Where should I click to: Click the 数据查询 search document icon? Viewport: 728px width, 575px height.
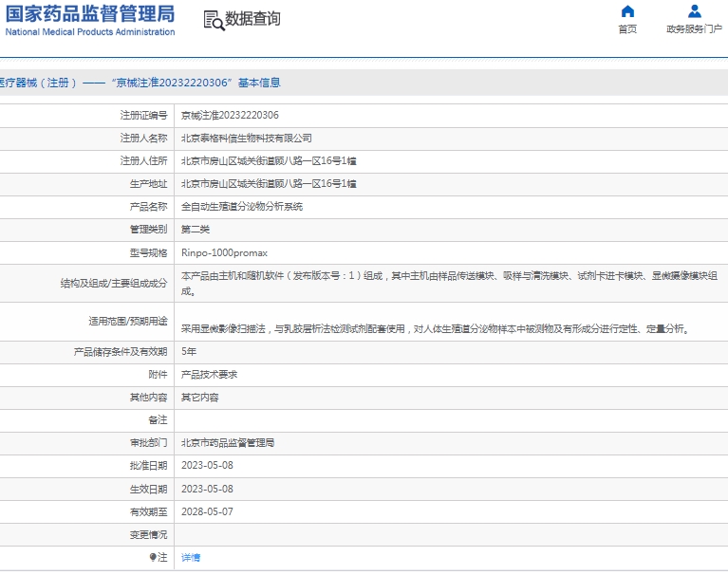(214, 21)
